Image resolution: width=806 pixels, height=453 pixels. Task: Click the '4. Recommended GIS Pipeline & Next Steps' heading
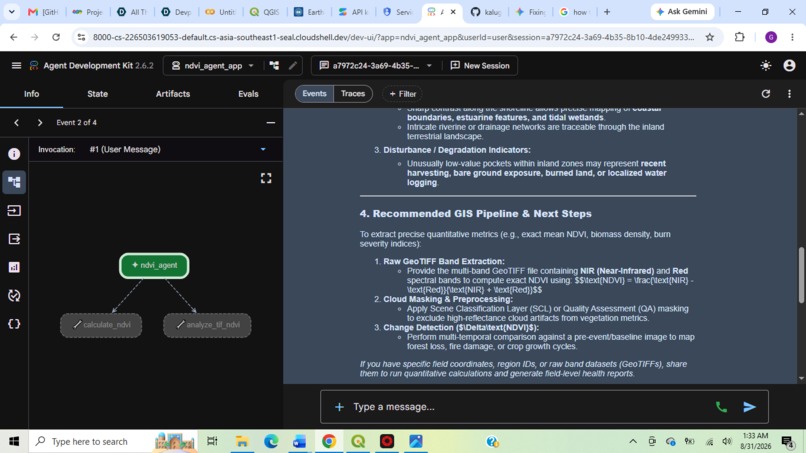click(475, 213)
